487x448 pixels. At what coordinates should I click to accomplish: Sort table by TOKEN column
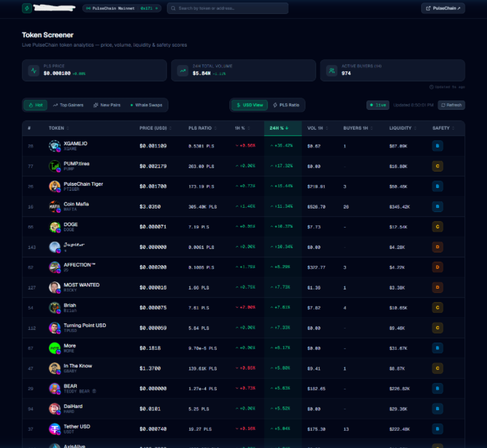coord(59,128)
